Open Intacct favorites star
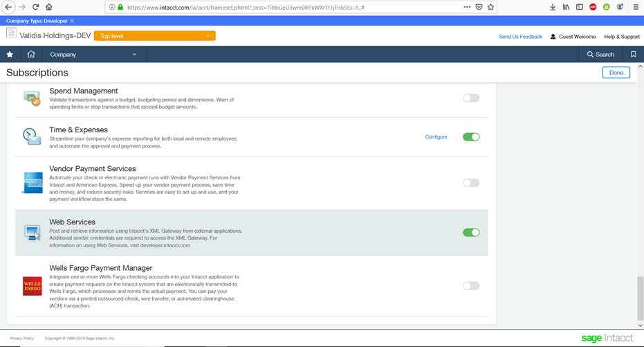Image resolution: width=644 pixels, height=347 pixels. pos(10,54)
